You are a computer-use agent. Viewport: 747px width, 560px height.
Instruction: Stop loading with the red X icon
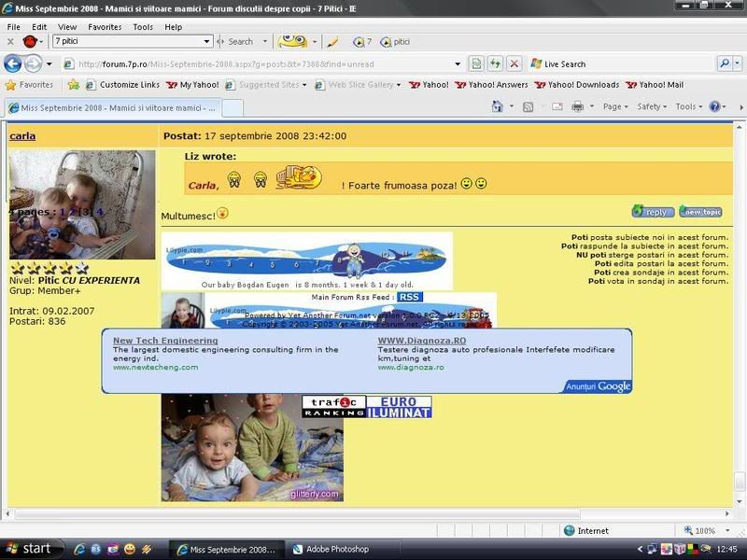[514, 63]
